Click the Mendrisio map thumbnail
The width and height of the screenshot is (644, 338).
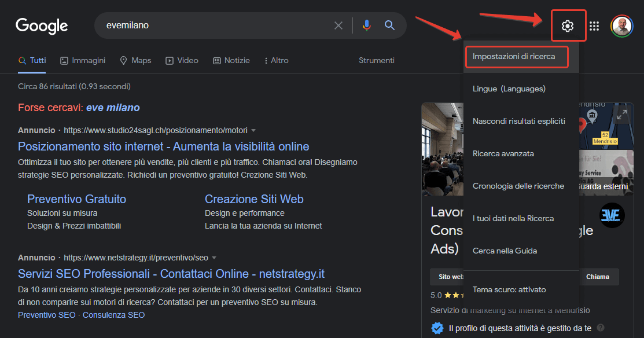pyautogui.click(x=606, y=126)
